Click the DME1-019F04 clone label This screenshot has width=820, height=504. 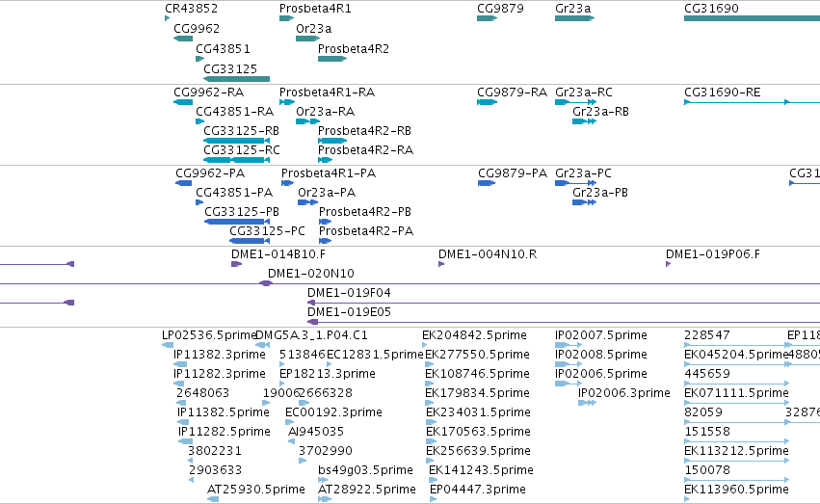pos(350,293)
